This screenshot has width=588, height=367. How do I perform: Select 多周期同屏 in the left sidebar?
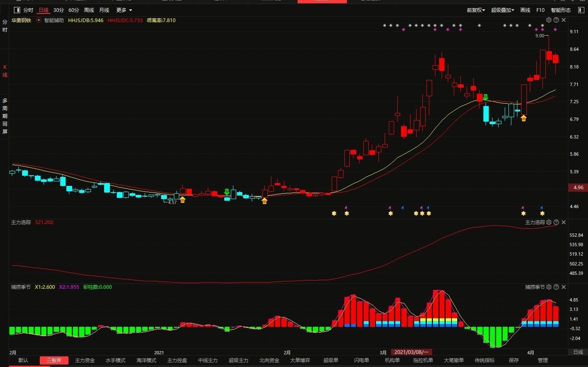pyautogui.click(x=5, y=116)
